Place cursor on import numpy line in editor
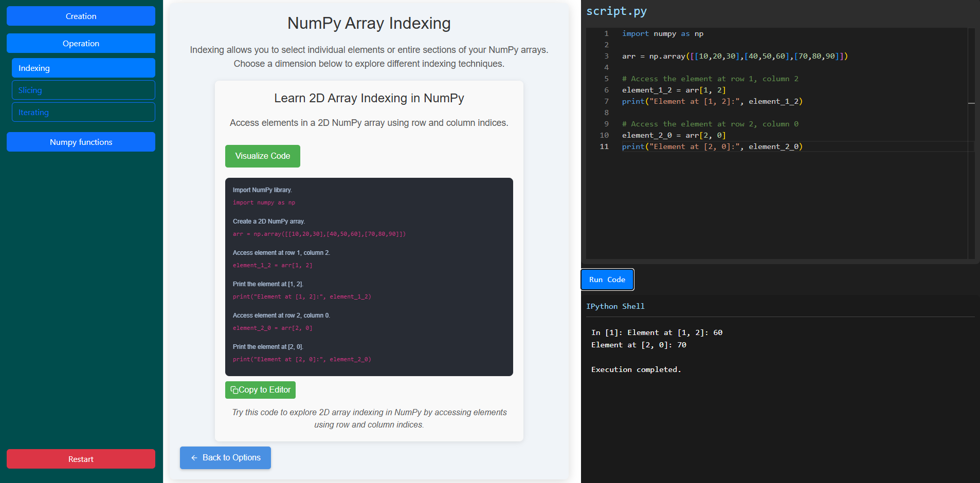The width and height of the screenshot is (980, 483). pos(662,34)
